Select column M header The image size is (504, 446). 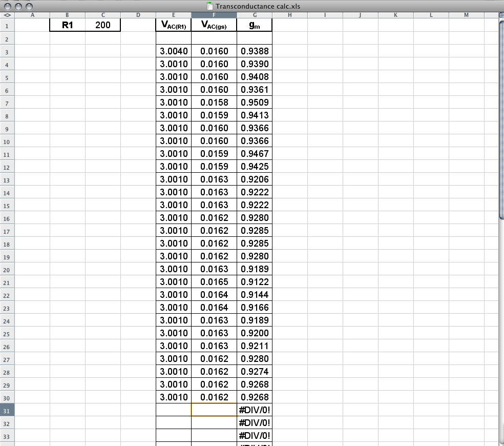467,15
